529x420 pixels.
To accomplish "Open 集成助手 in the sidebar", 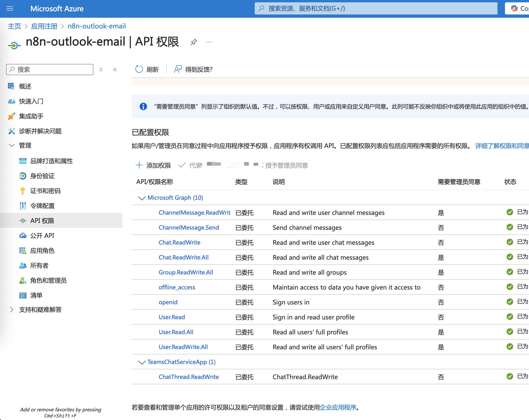I will (31, 116).
